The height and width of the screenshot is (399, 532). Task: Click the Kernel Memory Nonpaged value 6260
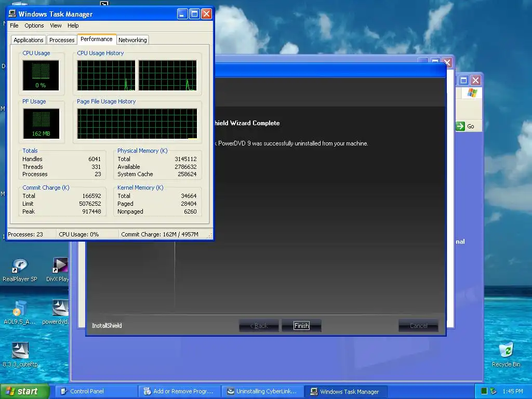[190, 212]
